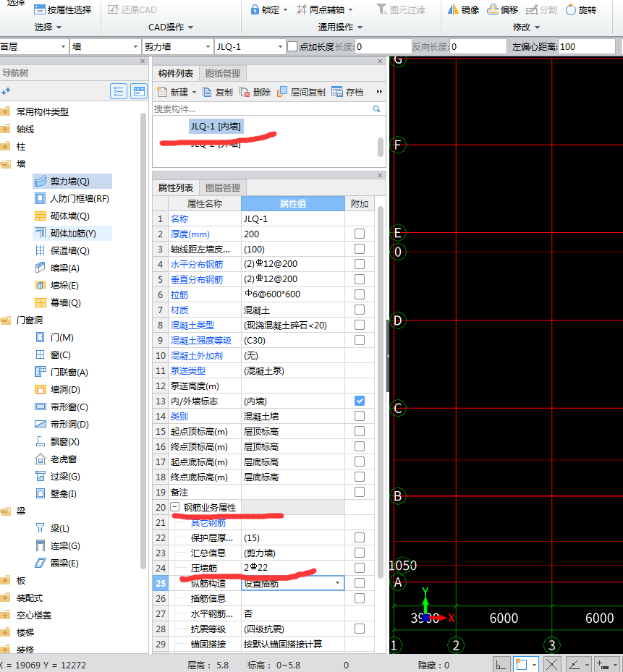Expand more component list tools chevron

tap(379, 92)
